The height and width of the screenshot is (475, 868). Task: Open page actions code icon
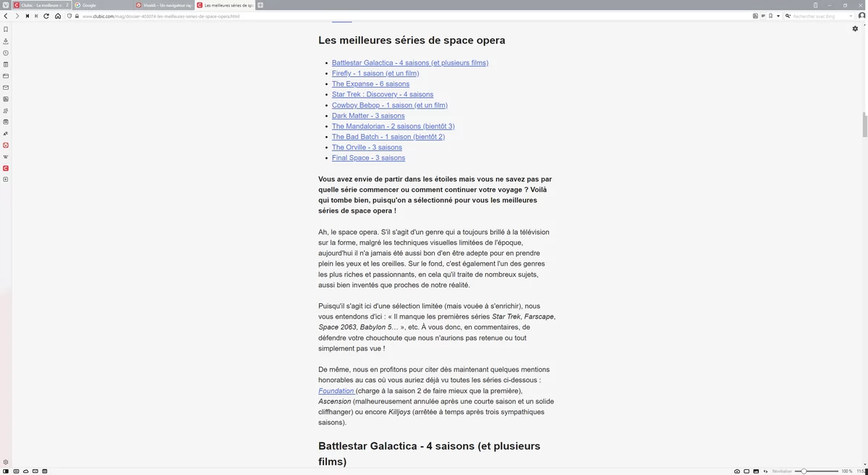click(x=765, y=471)
